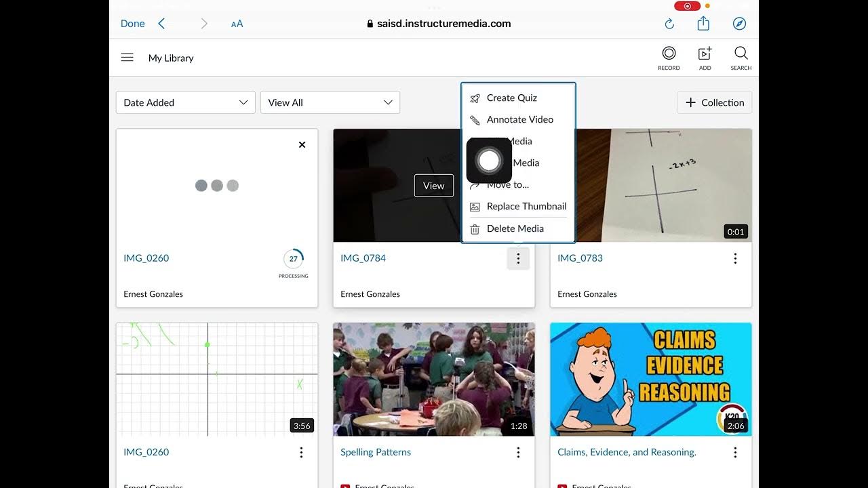The width and height of the screenshot is (868, 488).
Task: Click the graph-paper video thumbnail
Action: [x=217, y=379]
